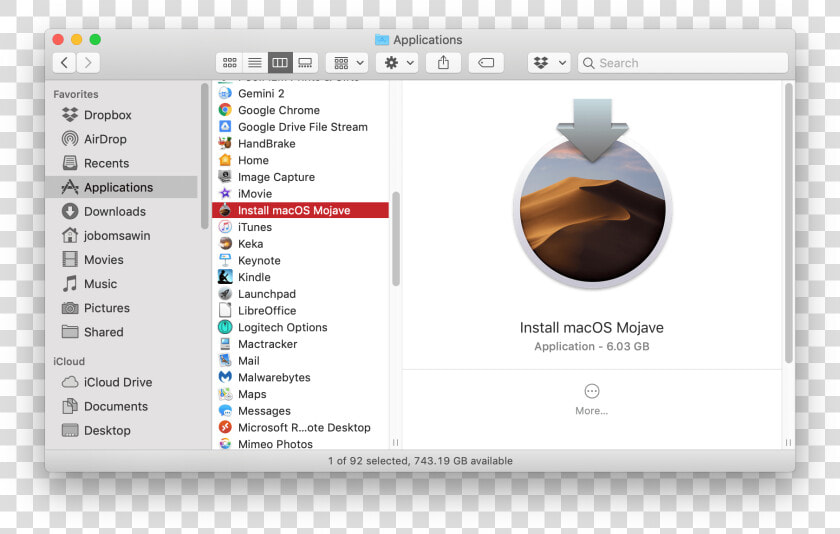Select Mail app
Image resolution: width=840 pixels, height=534 pixels.
(301, 360)
